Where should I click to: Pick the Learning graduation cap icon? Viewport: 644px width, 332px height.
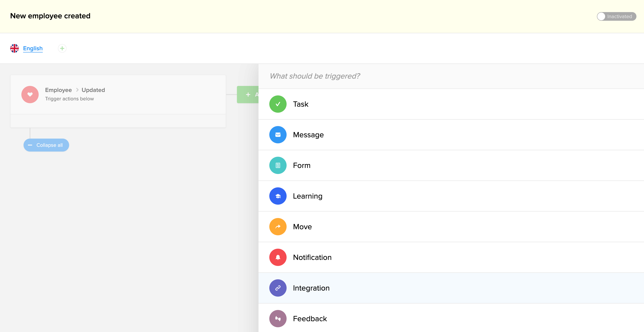point(278,196)
